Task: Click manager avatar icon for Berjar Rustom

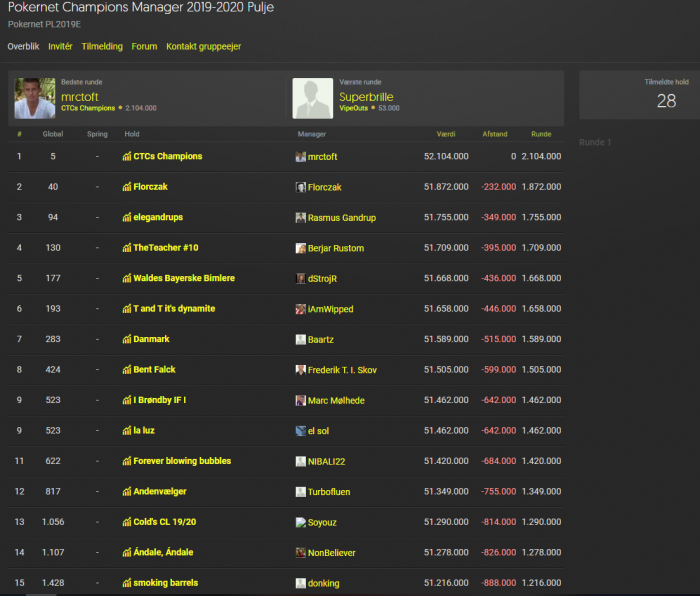Action: (300, 248)
